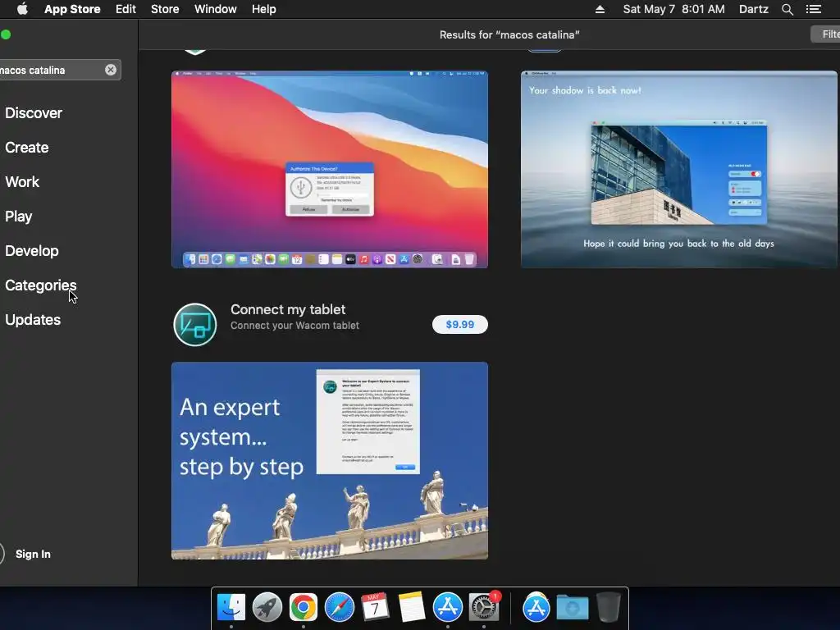The height and width of the screenshot is (630, 840).
Task: View the Big Sur desktop screenshot thumbnail
Action: pyautogui.click(x=330, y=169)
